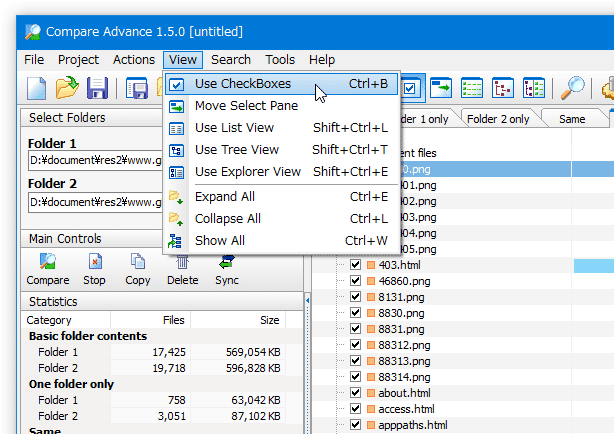Toggle the checkbox for 8830.png
Viewport: 614px width, 434px height.
[x=355, y=313]
